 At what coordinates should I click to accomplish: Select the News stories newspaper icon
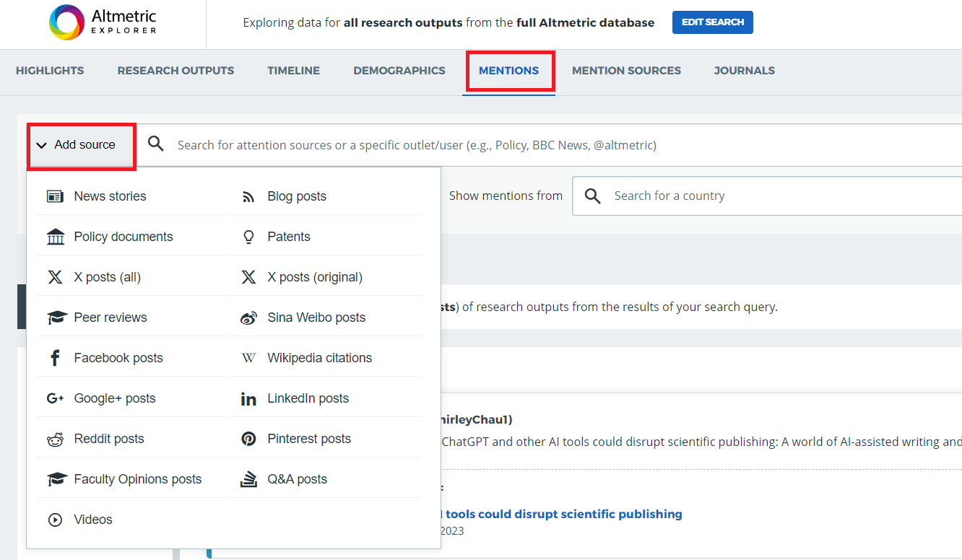[55, 196]
